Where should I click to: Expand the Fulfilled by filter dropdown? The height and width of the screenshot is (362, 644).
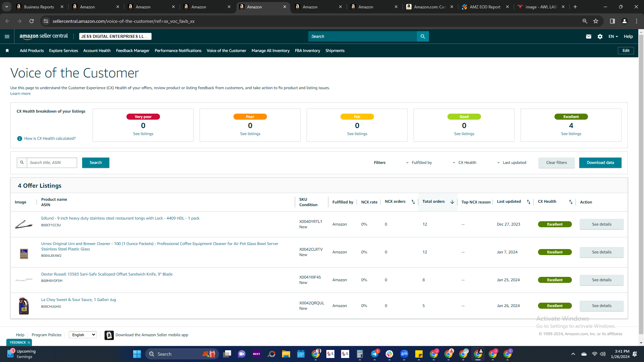(x=419, y=163)
